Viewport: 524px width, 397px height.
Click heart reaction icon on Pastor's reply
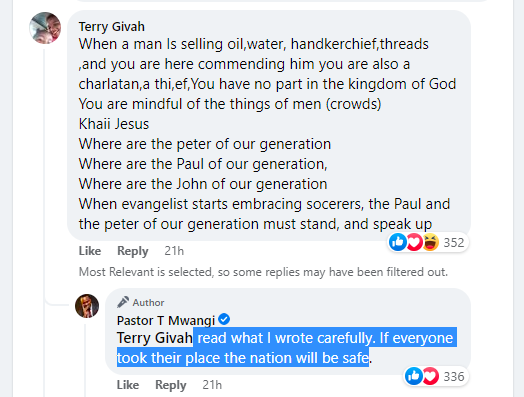[x=430, y=376]
